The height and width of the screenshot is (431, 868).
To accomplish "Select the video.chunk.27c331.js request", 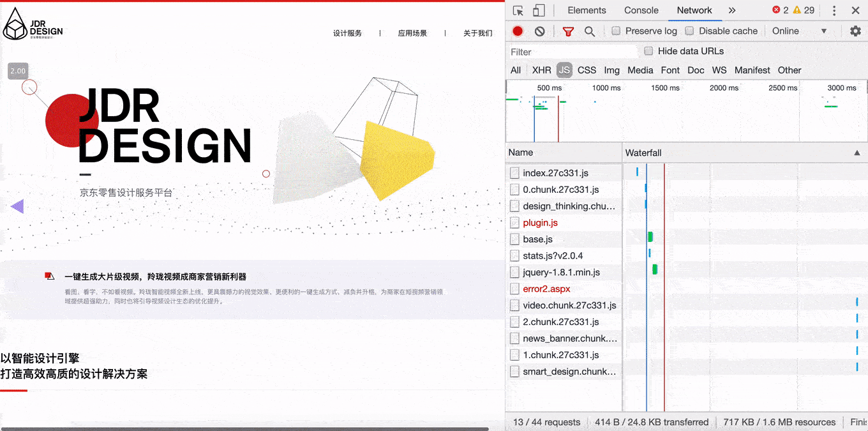I will [564, 306].
